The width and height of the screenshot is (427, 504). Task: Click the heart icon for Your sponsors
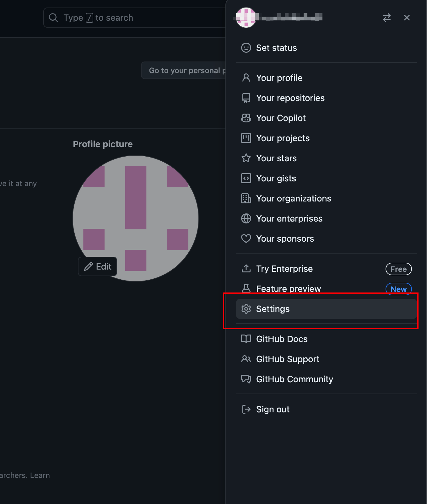click(246, 239)
